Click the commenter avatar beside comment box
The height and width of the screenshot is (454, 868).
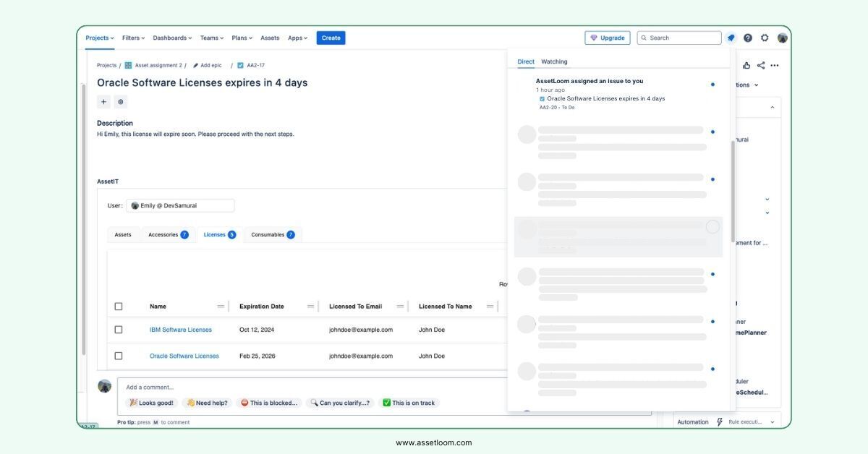point(105,386)
